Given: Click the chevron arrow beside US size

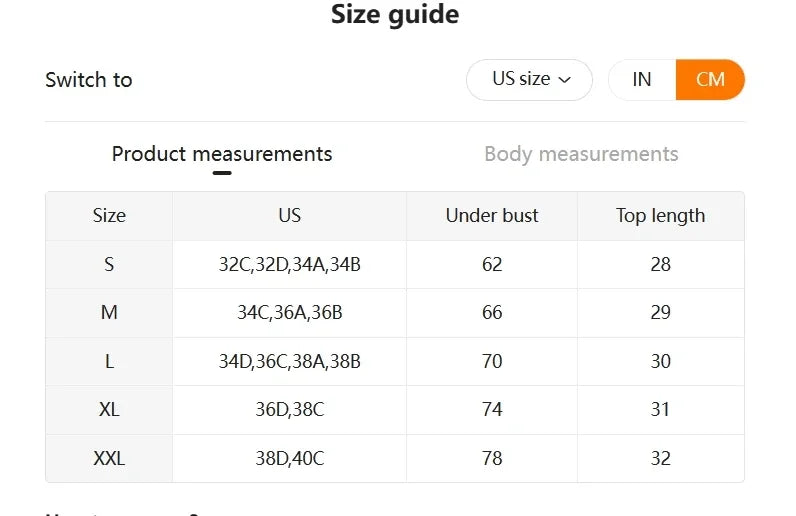Looking at the screenshot, I should pos(565,80).
